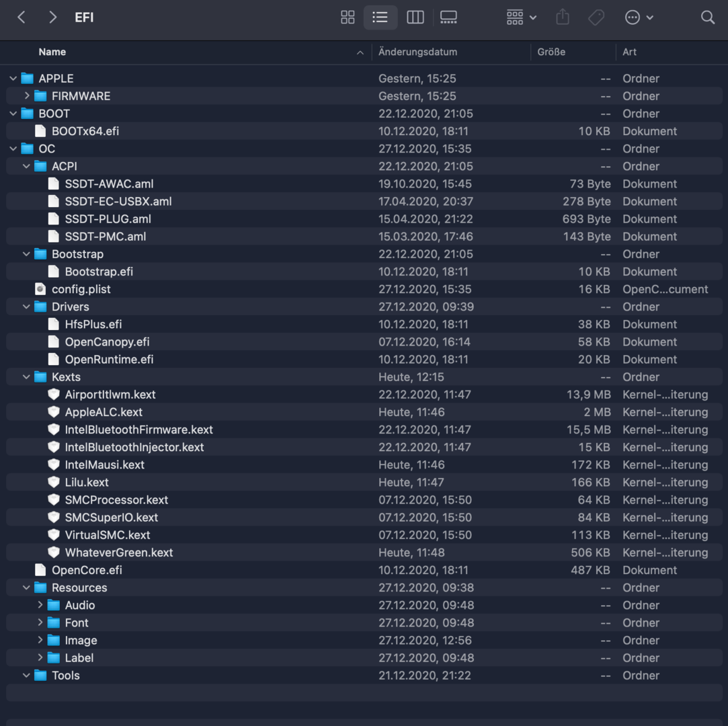
Task: Select OpenCore.efi file icon
Action: pos(40,570)
